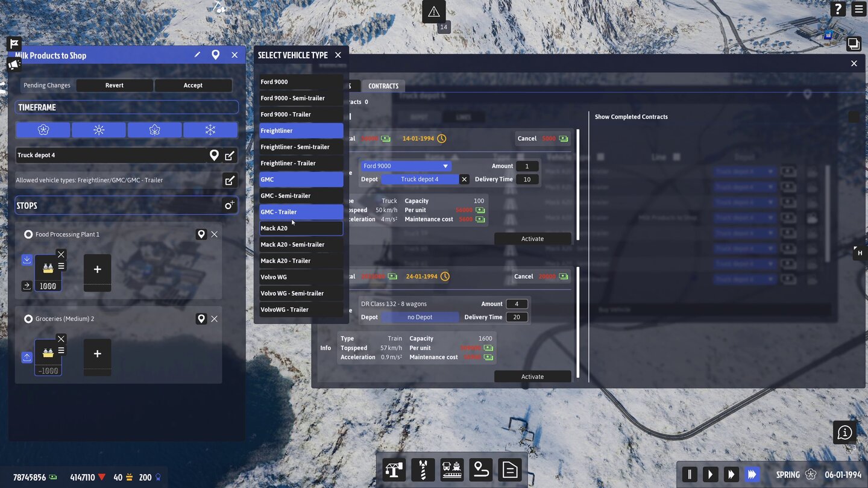
Task: Delete milk cargo at Groceries (Medium) 2
Action: (x=61, y=339)
